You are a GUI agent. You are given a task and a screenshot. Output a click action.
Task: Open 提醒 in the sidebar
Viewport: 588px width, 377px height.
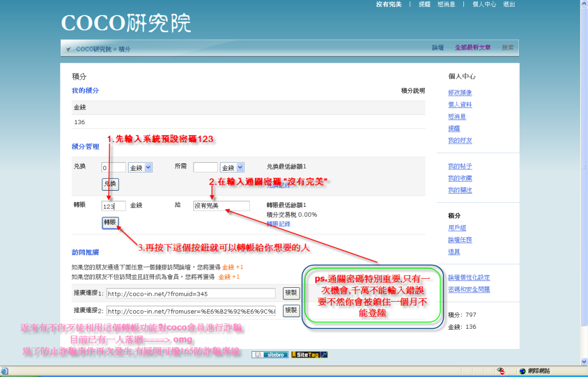pyautogui.click(x=454, y=129)
